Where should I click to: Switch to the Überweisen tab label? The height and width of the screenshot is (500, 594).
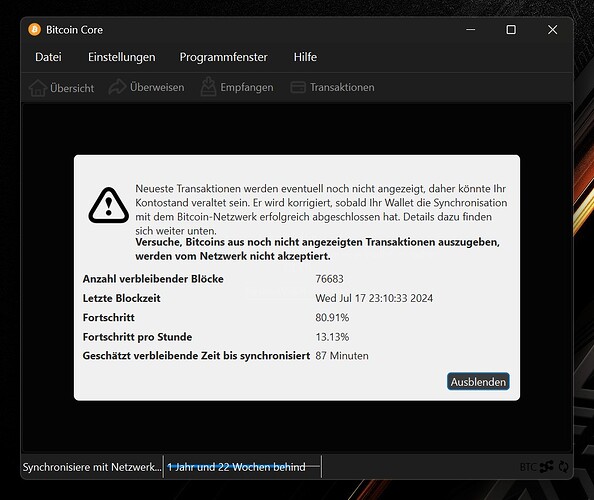(157, 87)
